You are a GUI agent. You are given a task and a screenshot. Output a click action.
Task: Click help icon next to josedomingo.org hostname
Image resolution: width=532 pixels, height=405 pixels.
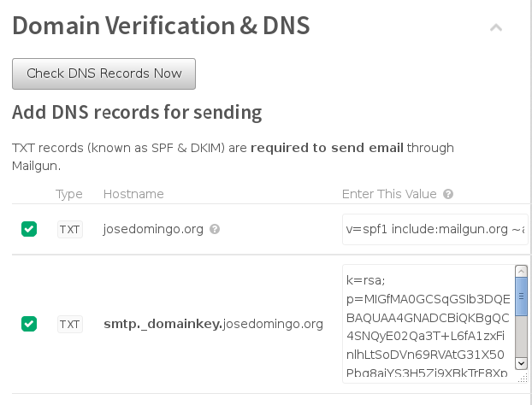pos(215,229)
